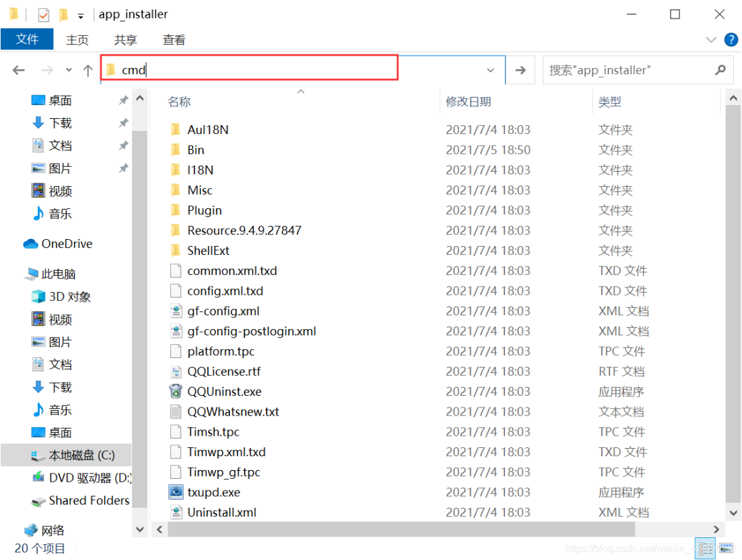The image size is (742, 560).
Task: Select the Timsh.tpc file name
Action: click(214, 432)
